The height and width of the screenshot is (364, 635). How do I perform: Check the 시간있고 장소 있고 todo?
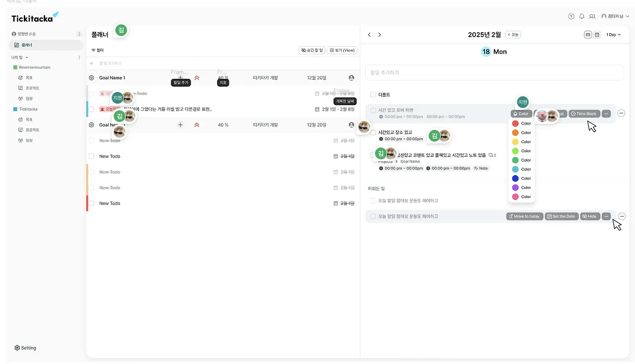[373, 133]
